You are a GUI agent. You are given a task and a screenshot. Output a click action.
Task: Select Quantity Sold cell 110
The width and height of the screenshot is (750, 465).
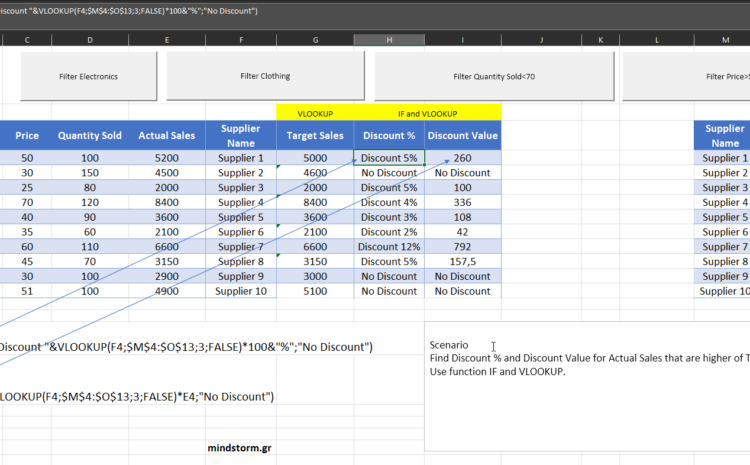coord(90,247)
